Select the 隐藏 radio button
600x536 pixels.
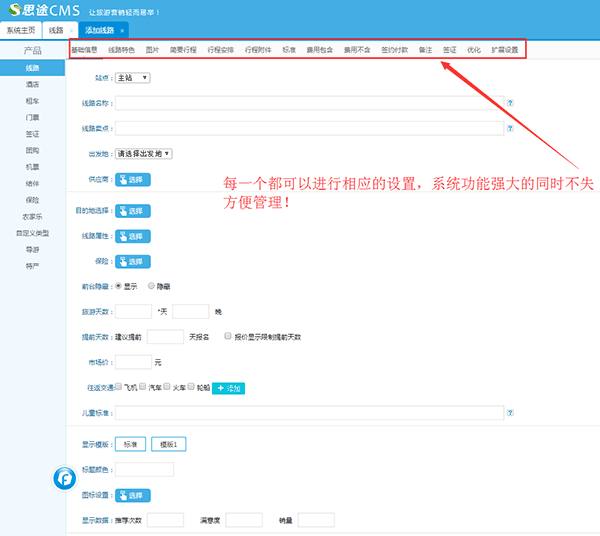click(x=151, y=285)
